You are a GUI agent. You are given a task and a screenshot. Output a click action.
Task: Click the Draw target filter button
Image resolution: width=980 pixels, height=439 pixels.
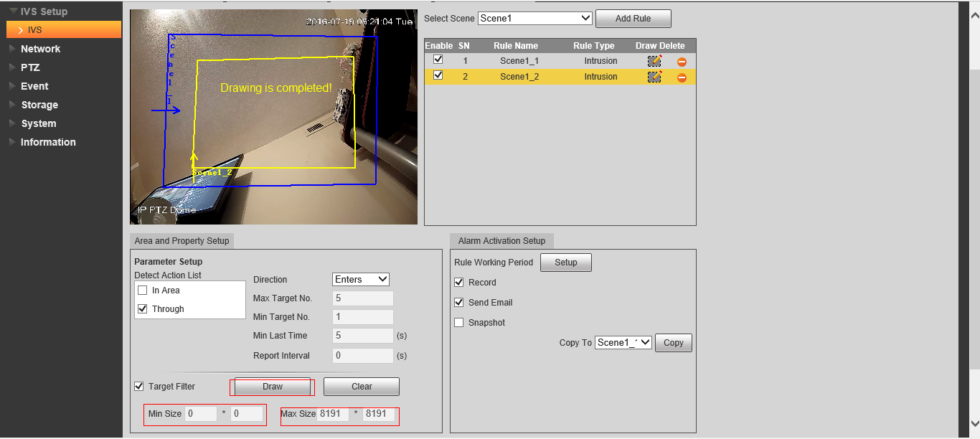(273, 387)
